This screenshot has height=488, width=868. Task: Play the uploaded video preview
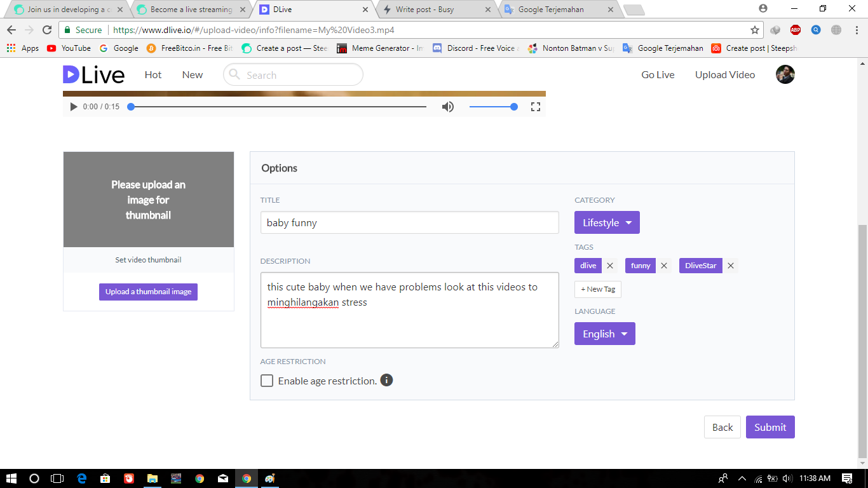tap(73, 107)
